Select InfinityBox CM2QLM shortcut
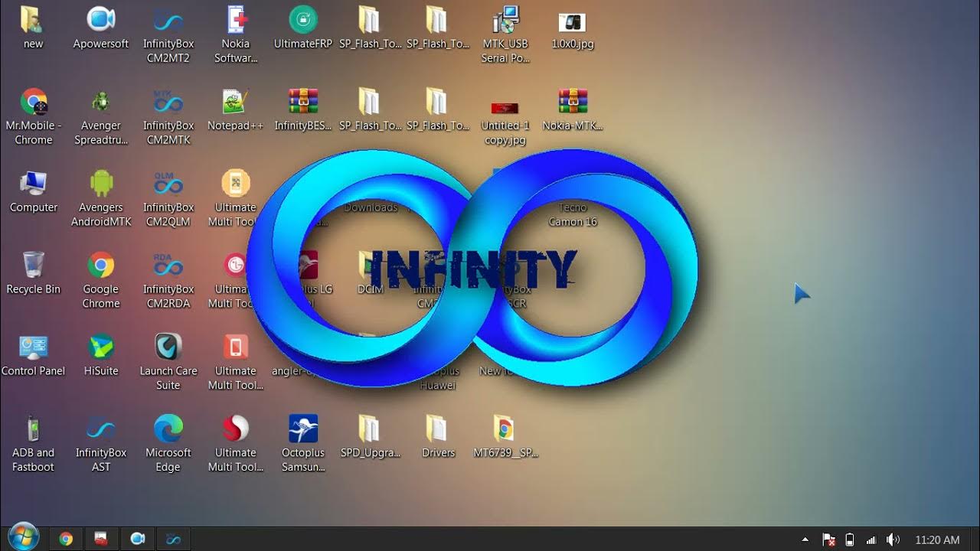This screenshot has width=980, height=551. click(168, 198)
